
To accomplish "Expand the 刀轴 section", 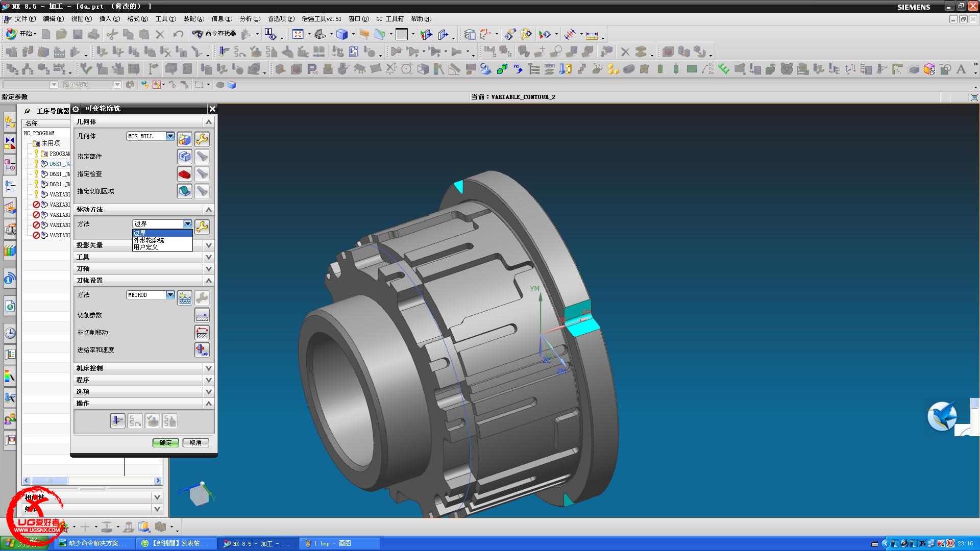I will [x=208, y=269].
